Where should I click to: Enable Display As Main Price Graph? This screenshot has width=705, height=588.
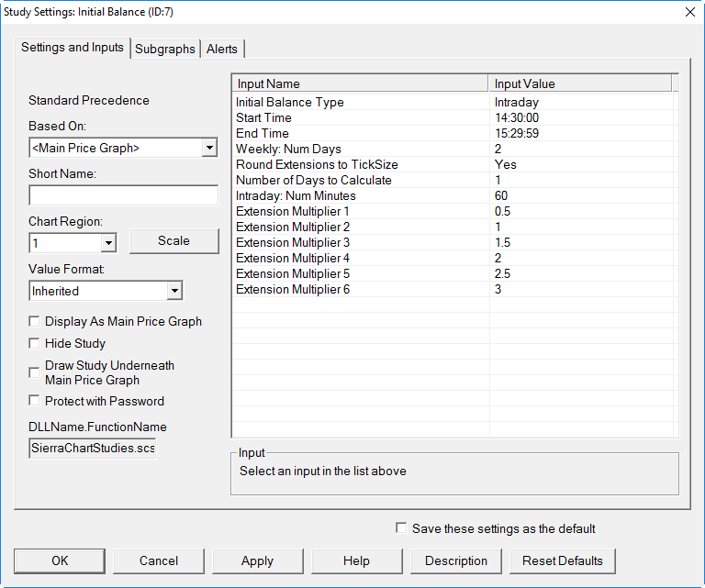(x=34, y=322)
